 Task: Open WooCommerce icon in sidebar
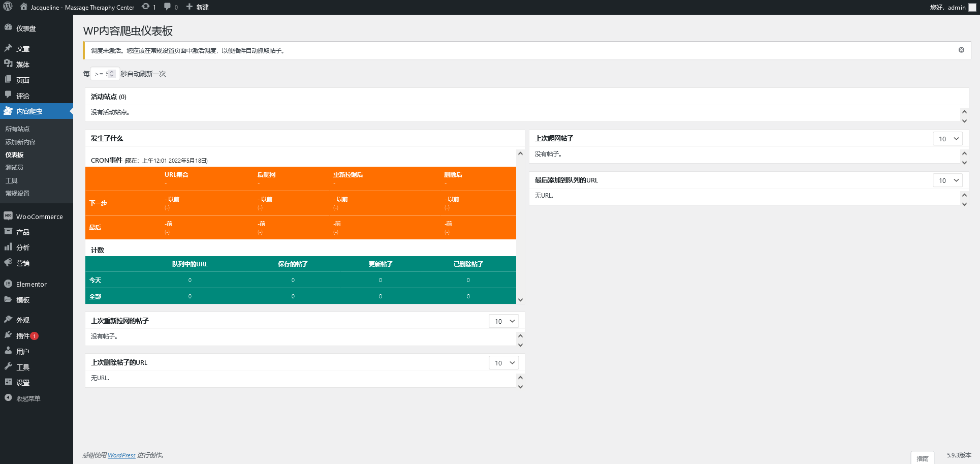point(8,216)
